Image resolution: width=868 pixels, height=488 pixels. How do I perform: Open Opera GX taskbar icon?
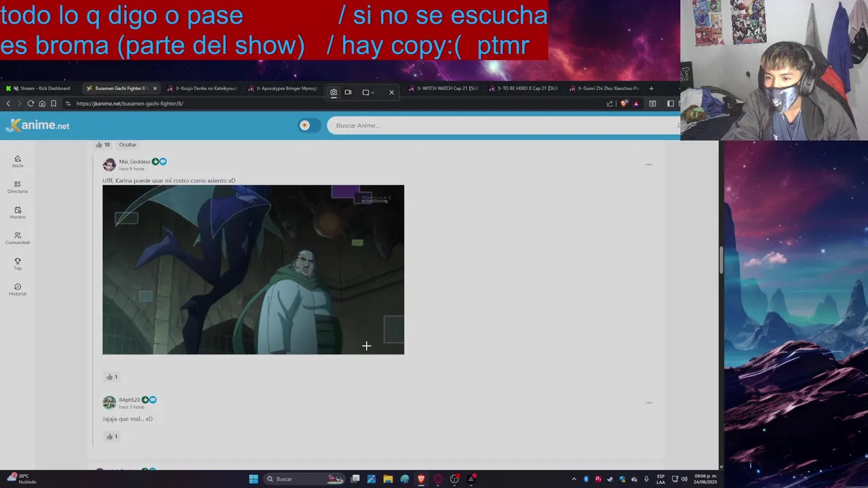[438, 479]
